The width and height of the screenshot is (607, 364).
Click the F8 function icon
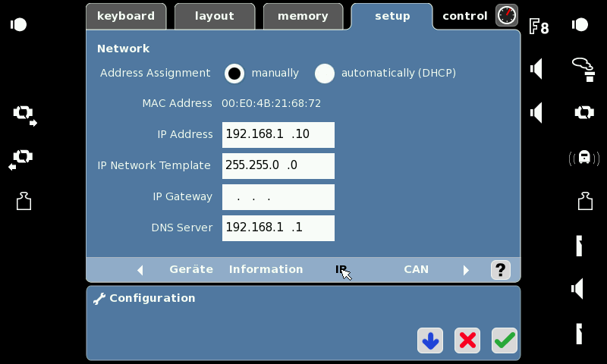pos(539,27)
